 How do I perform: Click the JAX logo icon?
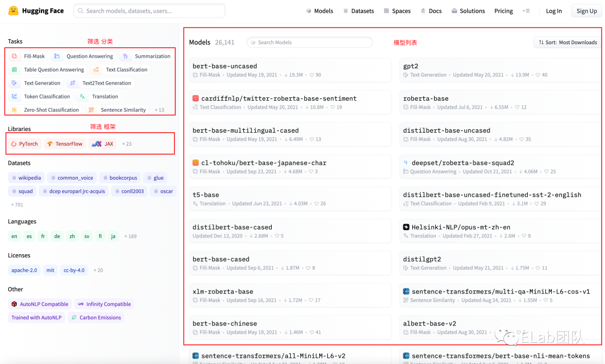(x=96, y=144)
